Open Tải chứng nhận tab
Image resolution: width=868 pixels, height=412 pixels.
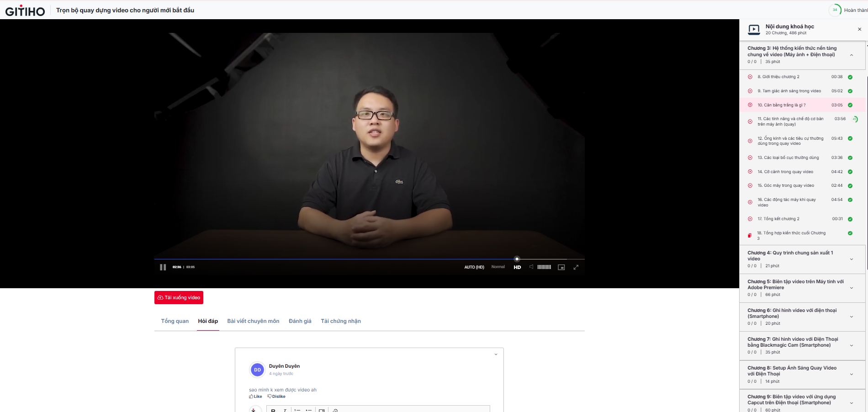point(341,321)
